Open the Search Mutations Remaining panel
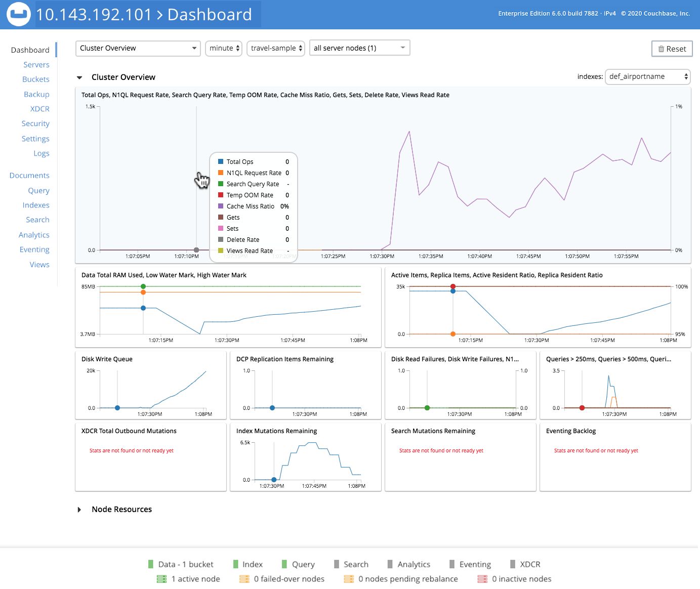Viewport: 700px width, 589px height. pyautogui.click(x=461, y=457)
